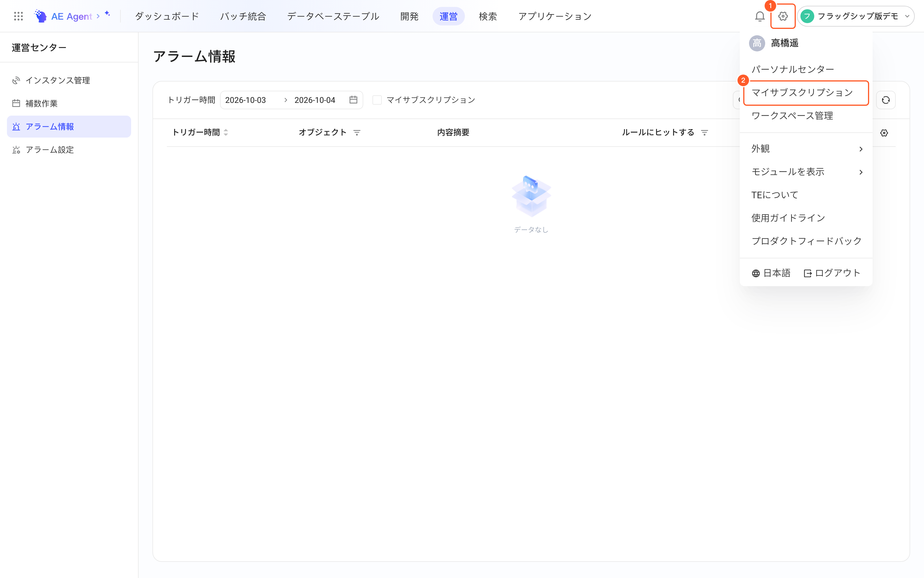Choose マイサブスクリプション in user menu
The height and width of the screenshot is (578, 924).
(x=806, y=92)
